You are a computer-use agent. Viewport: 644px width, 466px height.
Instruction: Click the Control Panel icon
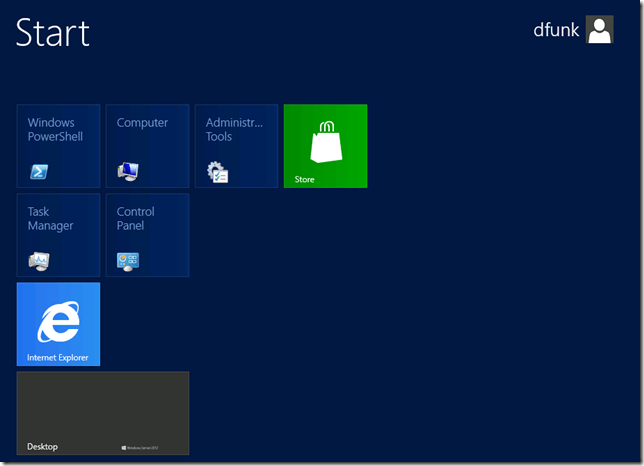coord(128,261)
